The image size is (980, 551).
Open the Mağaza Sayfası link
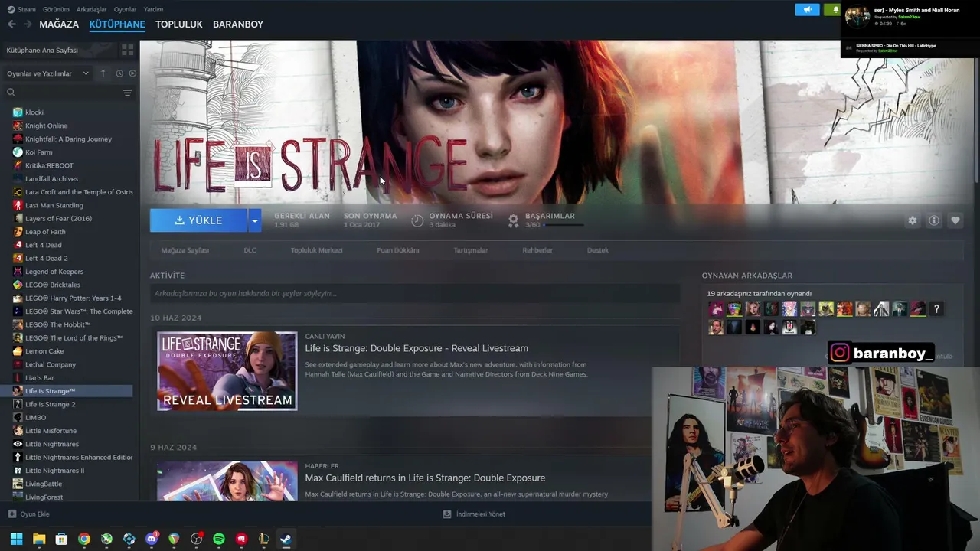pos(185,250)
